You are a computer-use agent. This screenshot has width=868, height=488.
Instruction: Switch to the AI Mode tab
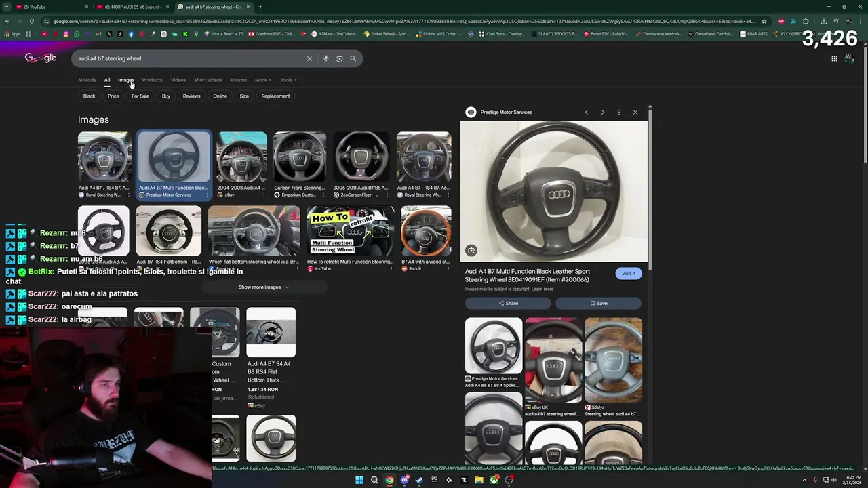click(x=87, y=80)
